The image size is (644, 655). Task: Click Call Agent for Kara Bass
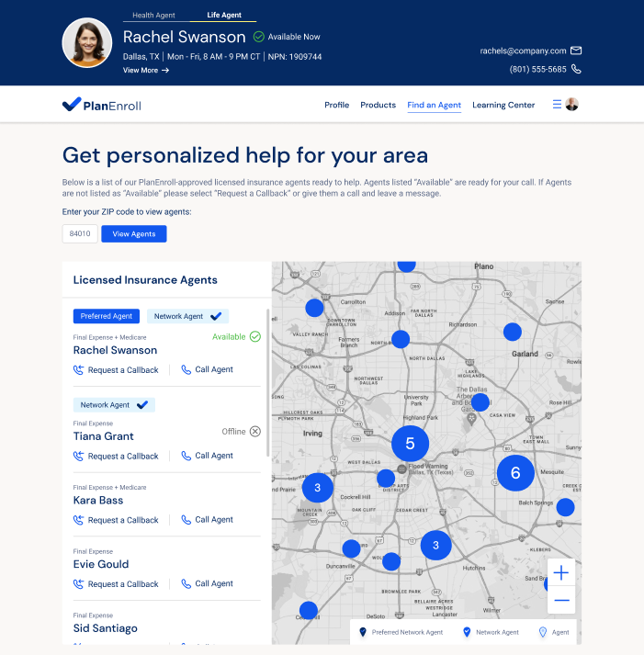click(214, 520)
